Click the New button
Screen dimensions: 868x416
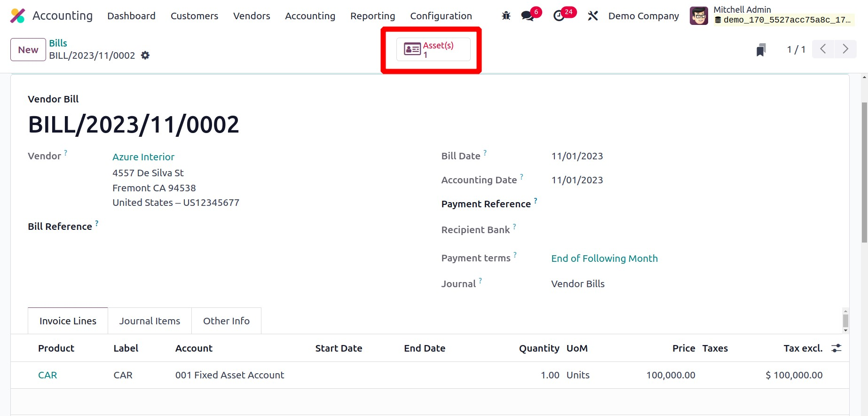(28, 50)
